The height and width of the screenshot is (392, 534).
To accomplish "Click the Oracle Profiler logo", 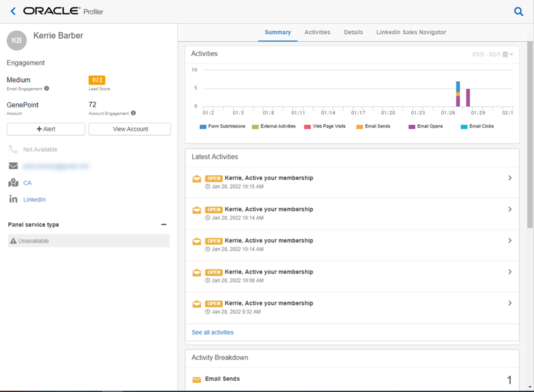I will [x=63, y=11].
